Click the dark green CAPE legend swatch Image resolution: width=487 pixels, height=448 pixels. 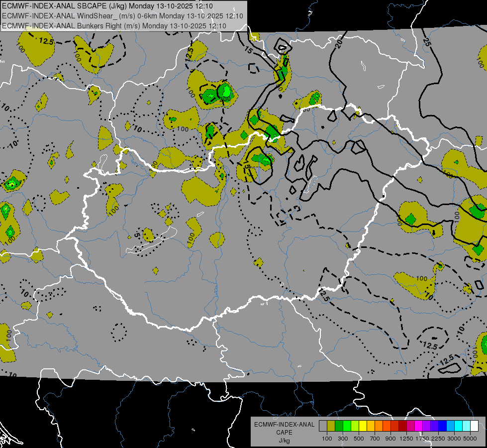click(x=339, y=426)
